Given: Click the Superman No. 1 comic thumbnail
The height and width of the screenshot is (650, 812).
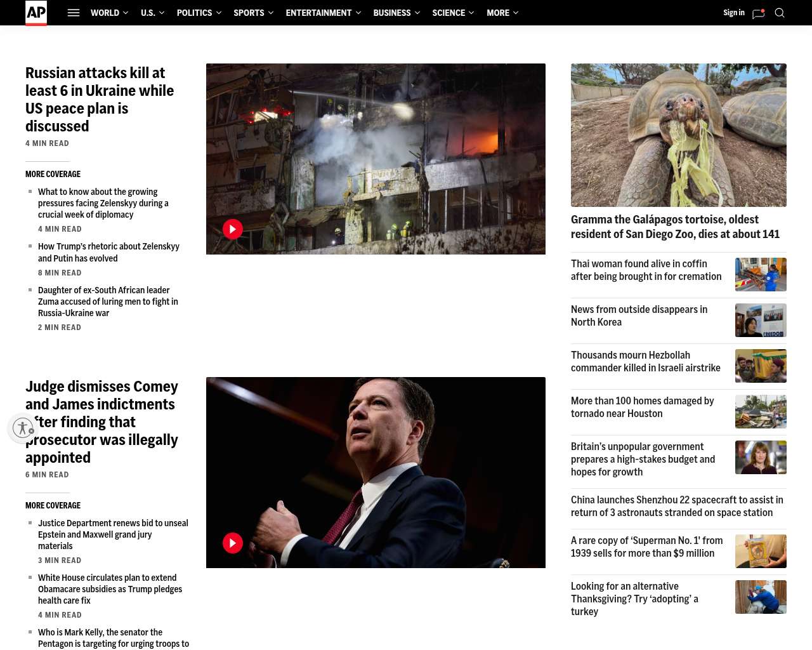Looking at the screenshot, I should pyautogui.click(x=761, y=551).
